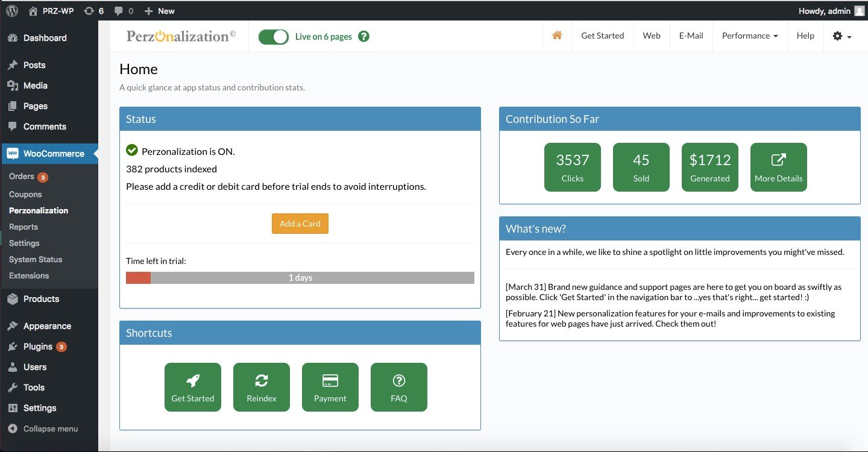The image size is (868, 452).
Task: Open System Status submenu item
Action: pyautogui.click(x=36, y=259)
